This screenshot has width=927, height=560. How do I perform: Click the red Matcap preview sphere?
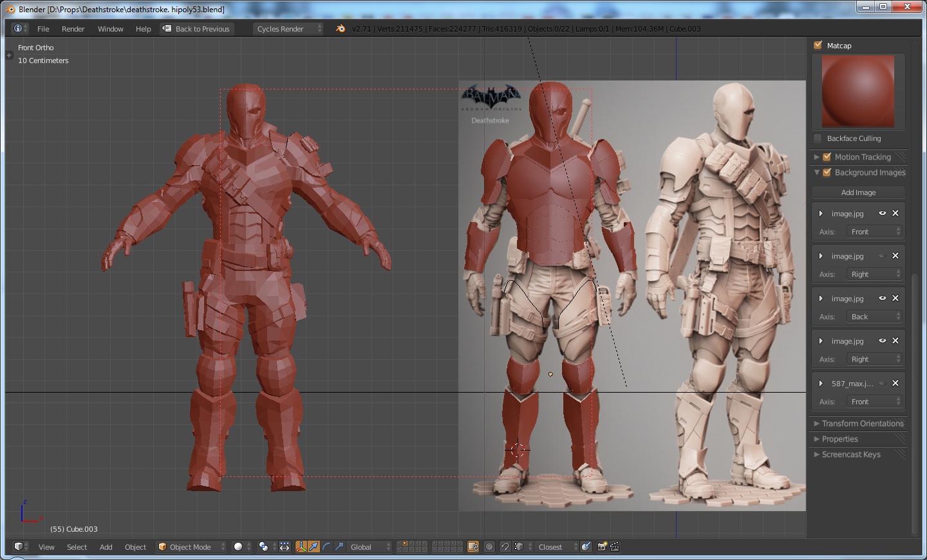pyautogui.click(x=858, y=91)
